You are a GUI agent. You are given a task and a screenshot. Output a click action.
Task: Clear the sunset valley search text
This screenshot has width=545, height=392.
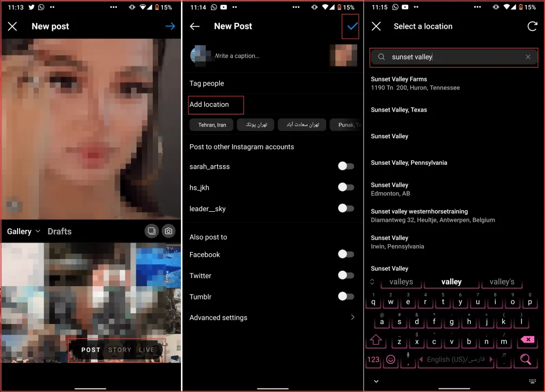(x=528, y=57)
